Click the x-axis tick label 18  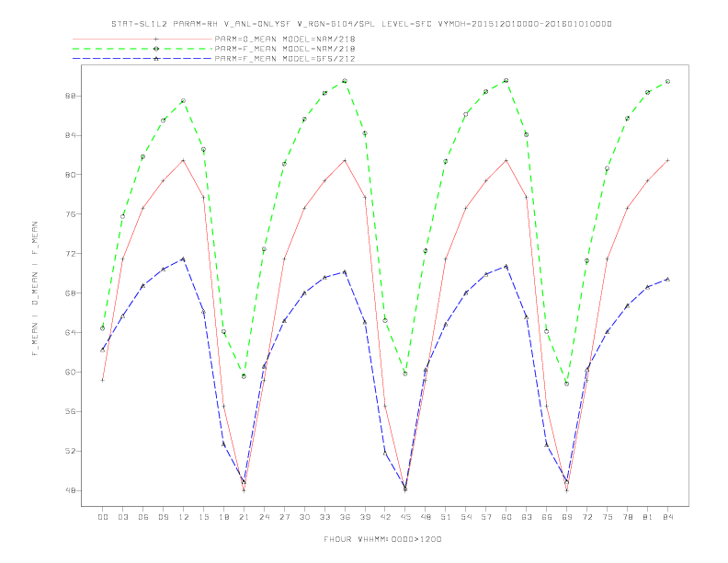pyautogui.click(x=223, y=517)
